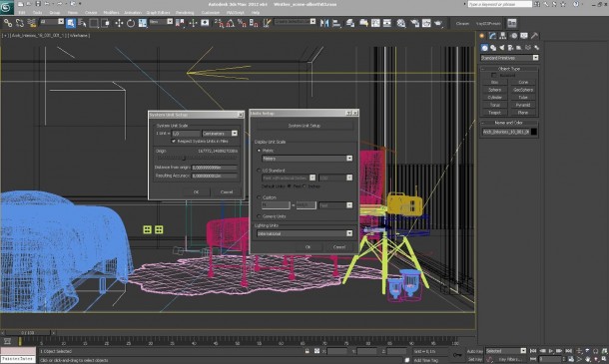Open the Render Setup dialog
Image resolution: width=609 pixels, height=364 pixels.
tap(414, 23)
